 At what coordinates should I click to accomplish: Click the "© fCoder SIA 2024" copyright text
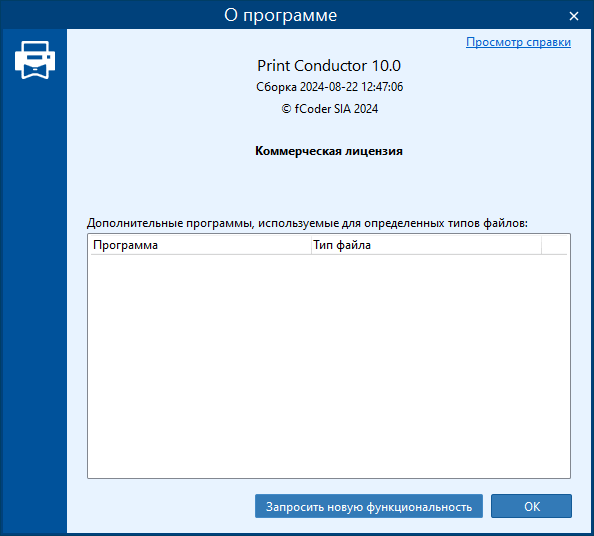click(329, 109)
